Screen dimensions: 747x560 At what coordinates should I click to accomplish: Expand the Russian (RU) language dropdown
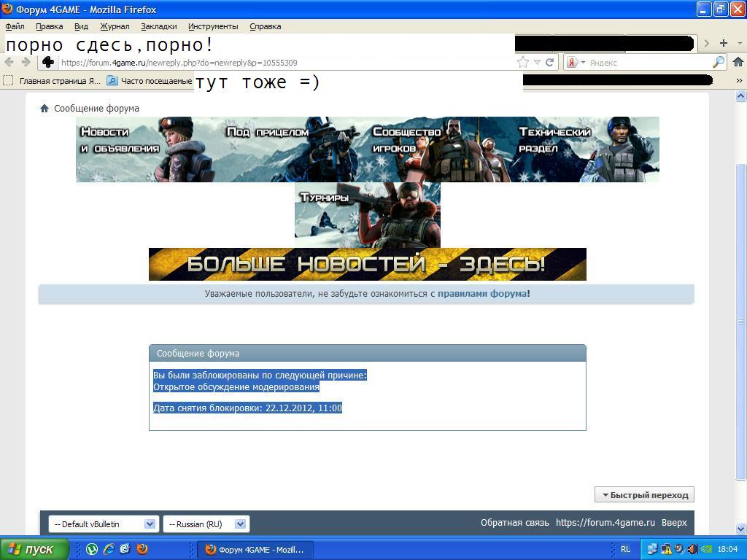pyautogui.click(x=206, y=524)
